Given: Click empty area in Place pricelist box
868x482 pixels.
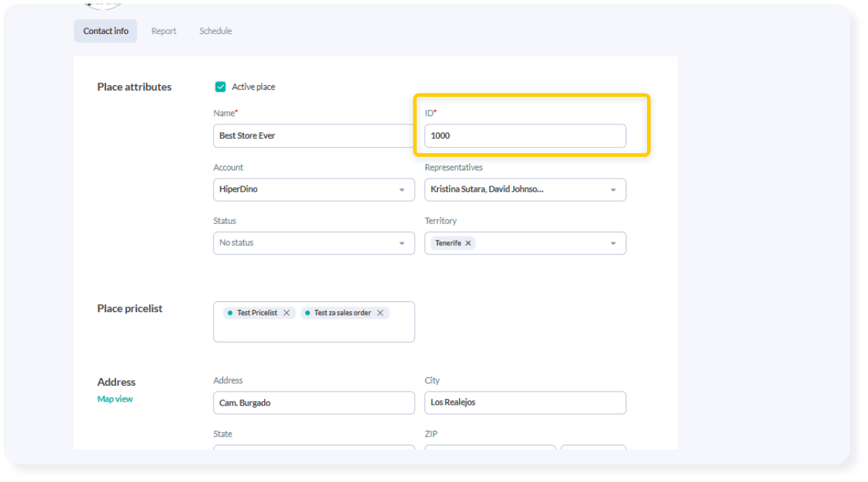Looking at the screenshot, I should coord(313,331).
